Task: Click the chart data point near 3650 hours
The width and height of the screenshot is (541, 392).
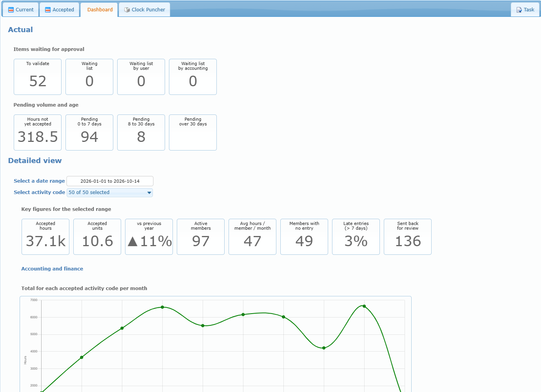Action: (x=82, y=357)
